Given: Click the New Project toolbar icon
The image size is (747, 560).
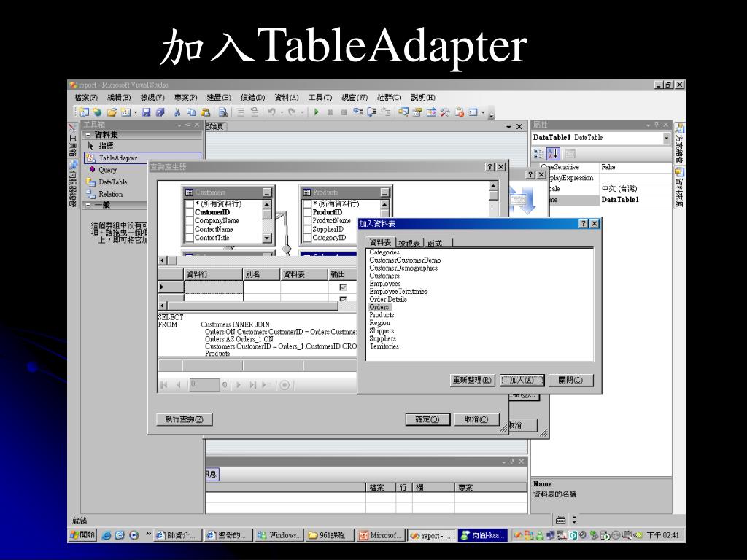Looking at the screenshot, I should 84,112.
